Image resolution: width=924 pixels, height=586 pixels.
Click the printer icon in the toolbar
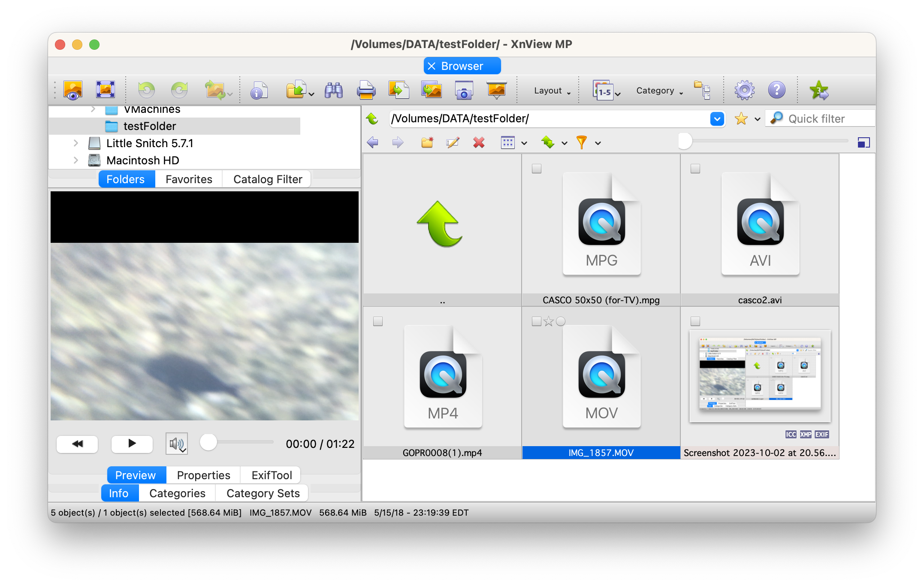tap(366, 91)
